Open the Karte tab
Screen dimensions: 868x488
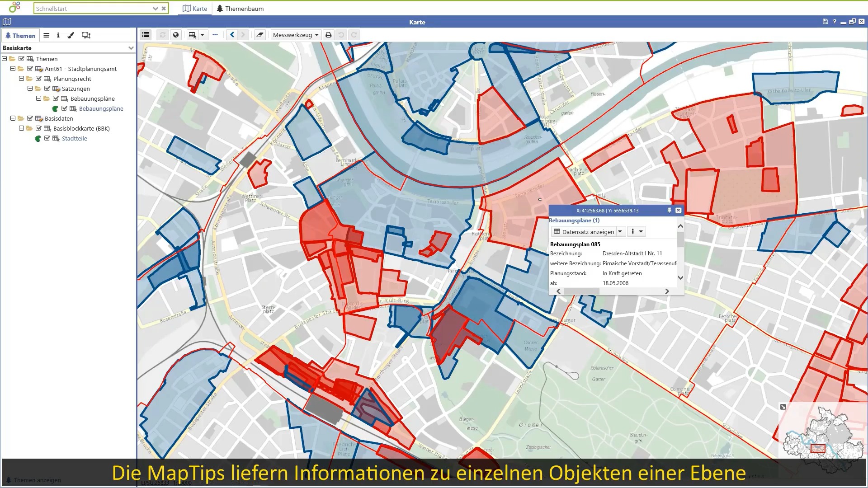point(195,9)
